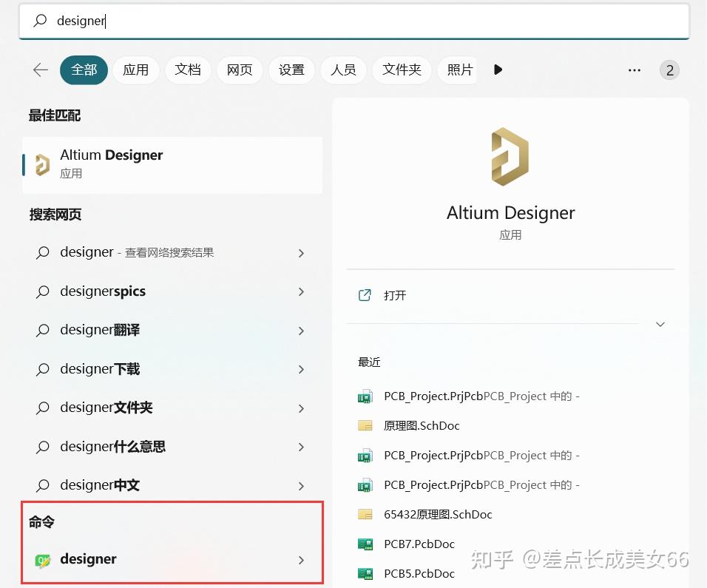Expand more filters with the arrow after 照片

498,70
